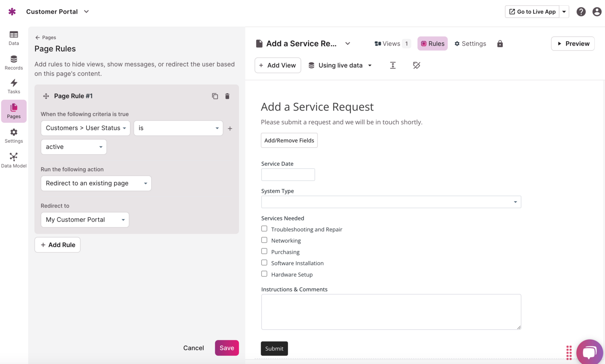Save the page rules
605x364 pixels.
click(x=227, y=348)
